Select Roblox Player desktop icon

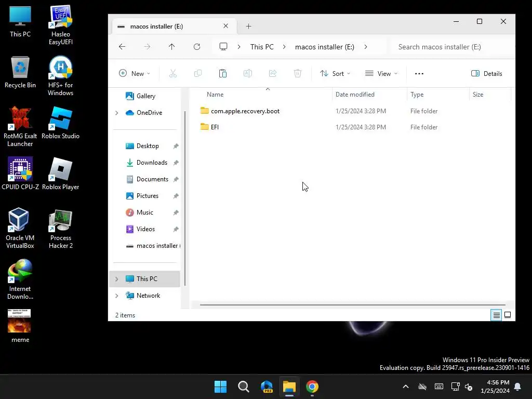pos(61,174)
